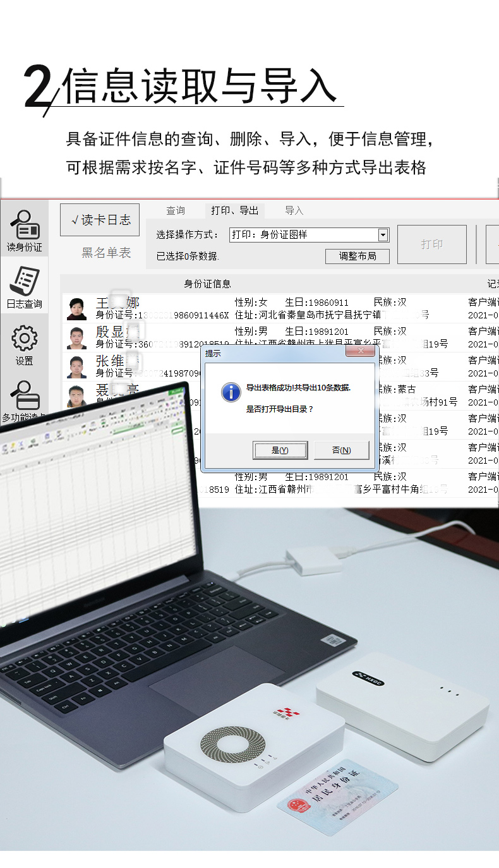
Task: Click the 调整布局 button
Action: click(x=357, y=256)
